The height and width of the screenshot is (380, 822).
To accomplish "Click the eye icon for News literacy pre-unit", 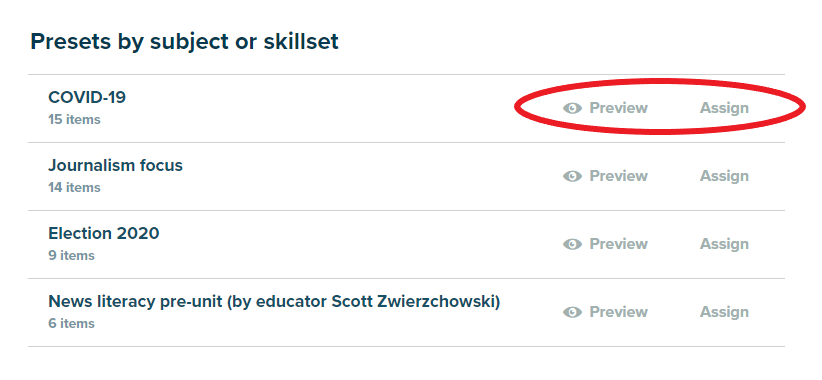I will [572, 313].
